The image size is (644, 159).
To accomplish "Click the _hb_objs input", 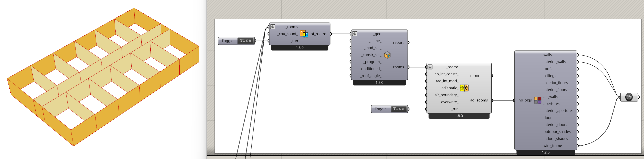I will click(524, 100).
